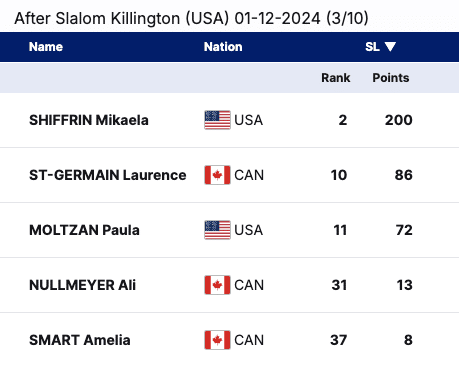Screen dimensions: 459x365
Task: Select the Rank sub-header
Action: point(336,78)
